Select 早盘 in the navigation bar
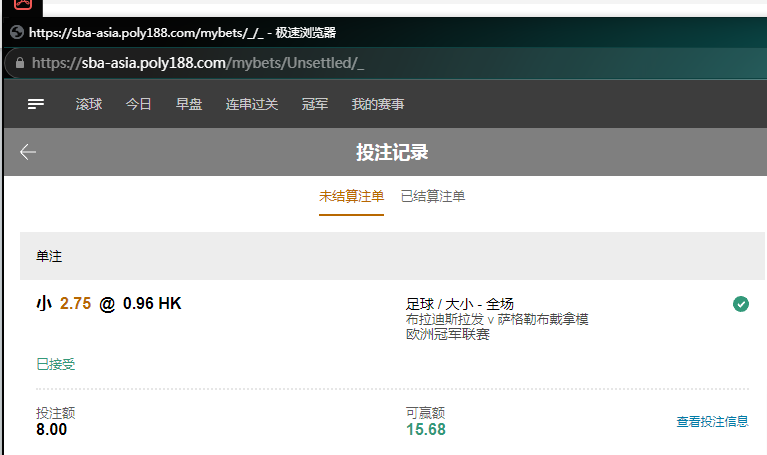767x455 pixels. [189, 104]
